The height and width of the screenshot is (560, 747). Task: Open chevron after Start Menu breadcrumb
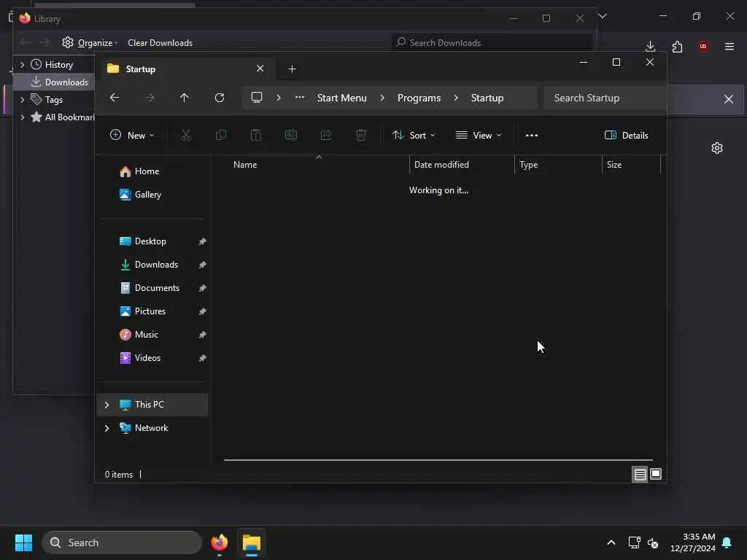pos(382,98)
